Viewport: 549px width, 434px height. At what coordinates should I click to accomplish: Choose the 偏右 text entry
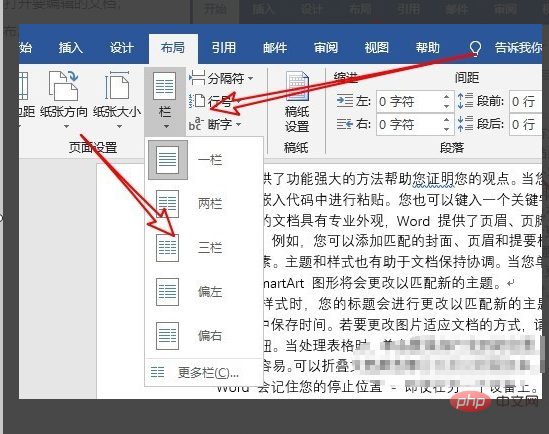210,336
